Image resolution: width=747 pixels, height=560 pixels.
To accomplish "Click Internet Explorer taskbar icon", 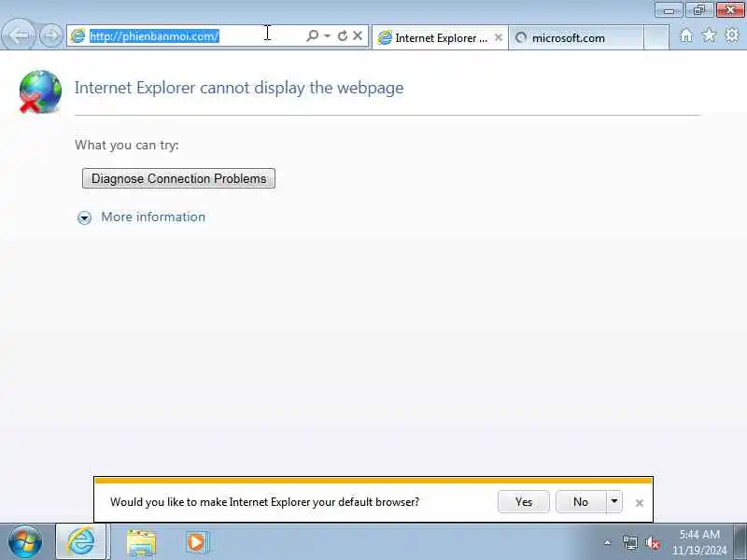I will tap(81, 541).
